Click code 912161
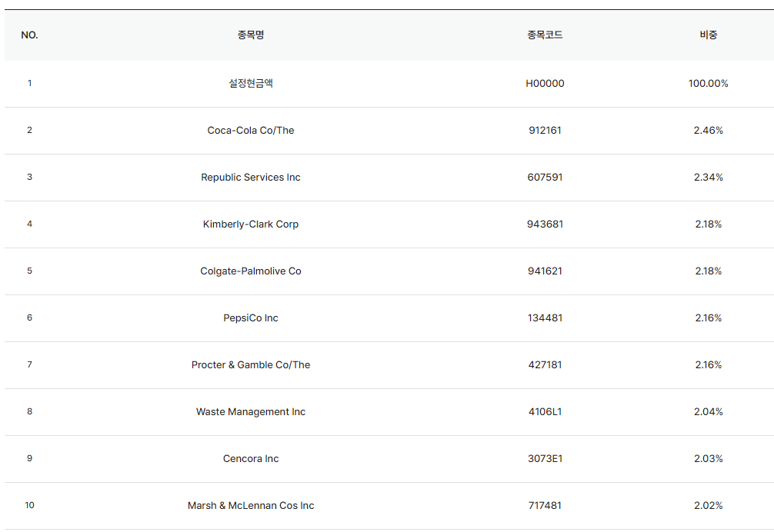 tap(545, 130)
